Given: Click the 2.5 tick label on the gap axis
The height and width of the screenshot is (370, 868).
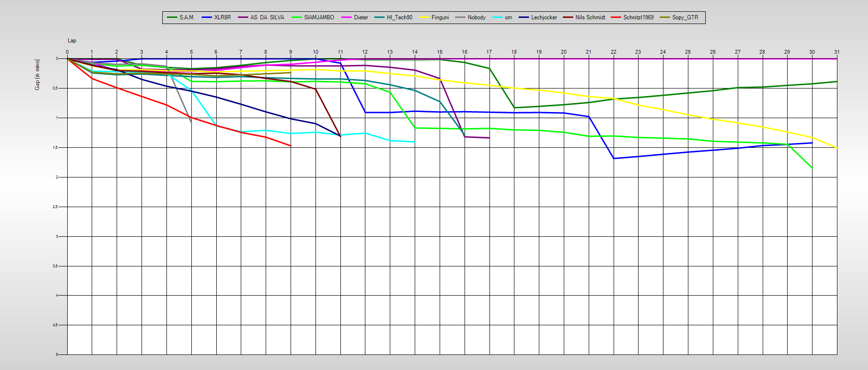Looking at the screenshot, I should (55, 207).
